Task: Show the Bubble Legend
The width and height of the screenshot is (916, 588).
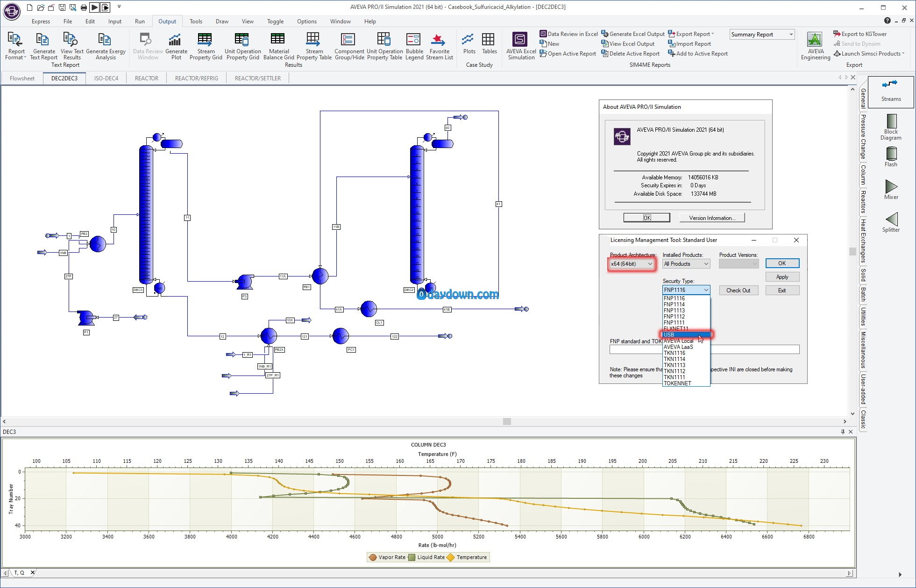Action: coord(414,46)
